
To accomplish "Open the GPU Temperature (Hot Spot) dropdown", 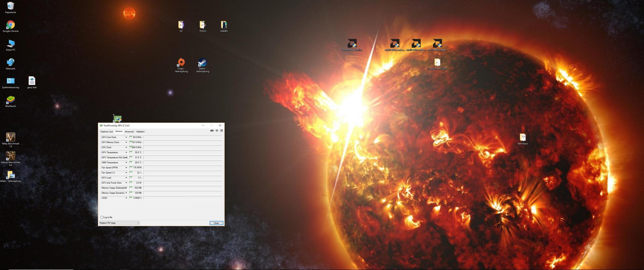I will (x=126, y=157).
